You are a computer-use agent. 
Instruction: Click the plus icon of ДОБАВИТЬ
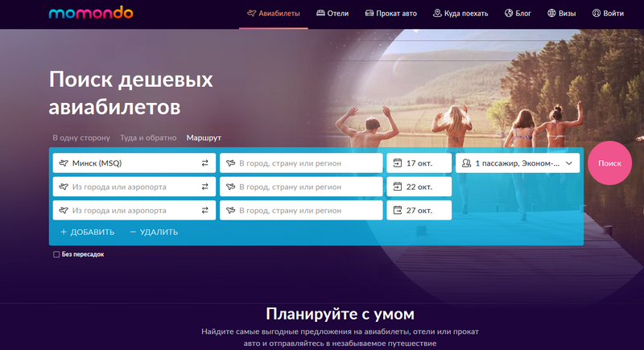pos(64,232)
